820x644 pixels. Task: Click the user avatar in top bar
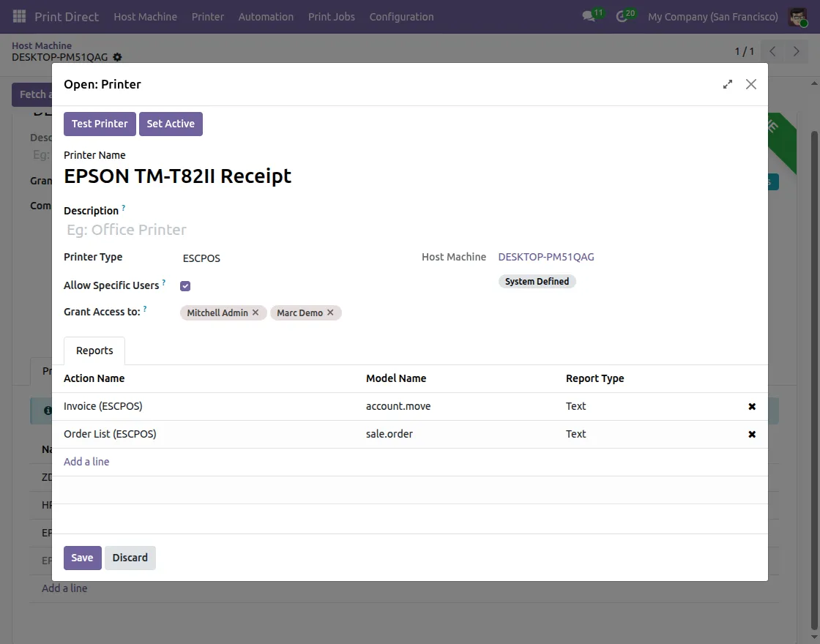click(x=797, y=16)
